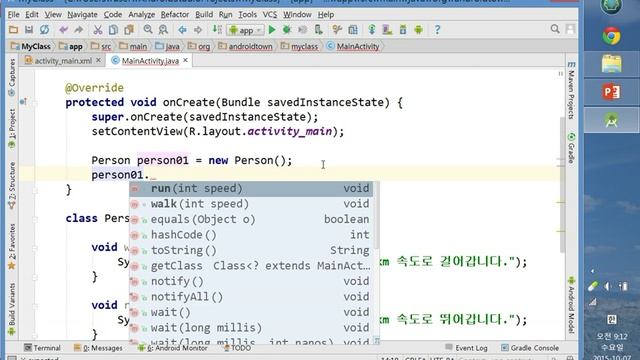Click the Back navigation arrow
The width and height of the screenshot is (640, 360).
pyautogui.click(x=182, y=30)
